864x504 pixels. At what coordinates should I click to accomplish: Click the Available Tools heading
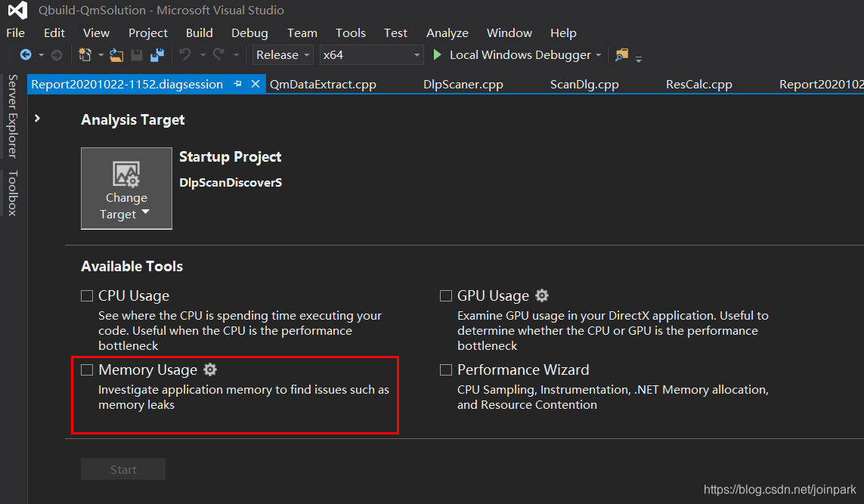(132, 266)
